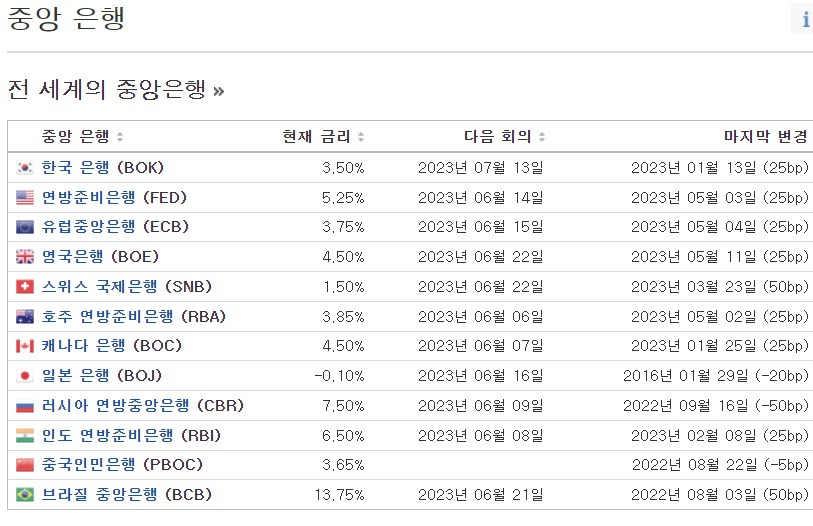The width and height of the screenshot is (813, 526).
Task: Click CBR last change 2022년 09월 16일 (-50bp)
Action: (x=716, y=406)
